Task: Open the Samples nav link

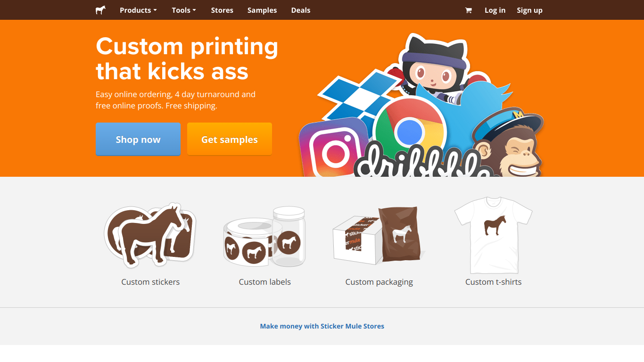Action: coord(262,10)
